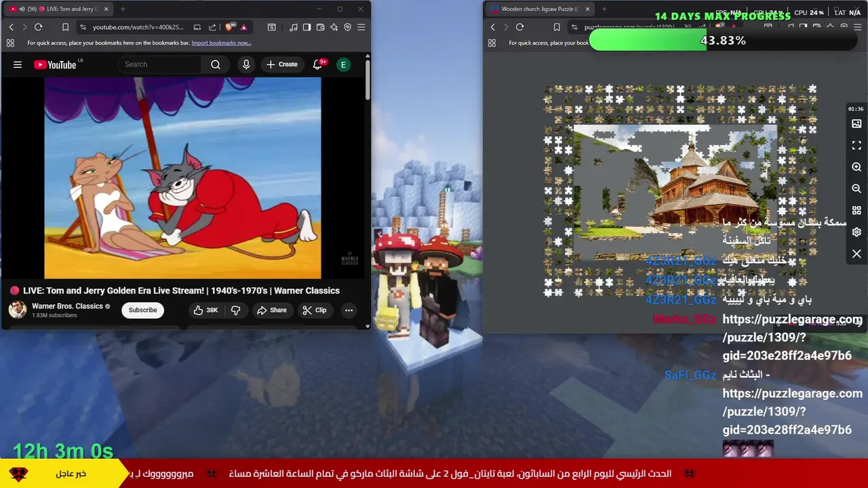Close the puzzle with the X icon
Image resolution: width=868 pixels, height=488 pixels.
(856, 253)
